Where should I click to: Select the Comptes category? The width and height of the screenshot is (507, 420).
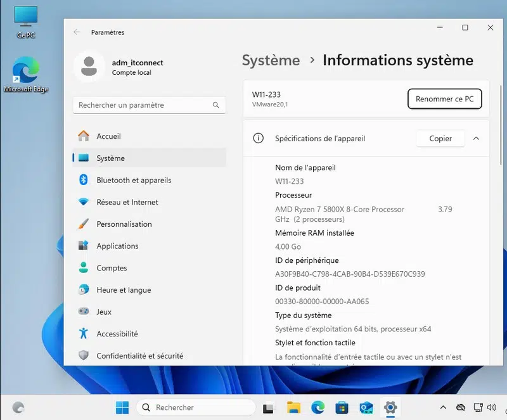[x=112, y=268]
